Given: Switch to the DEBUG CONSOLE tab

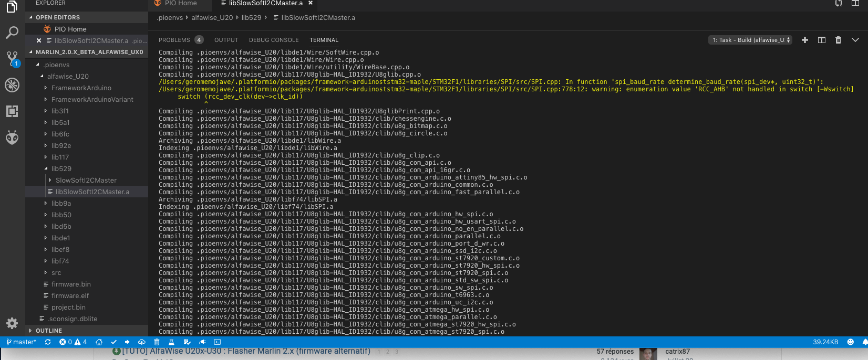Looking at the screenshot, I should (274, 40).
